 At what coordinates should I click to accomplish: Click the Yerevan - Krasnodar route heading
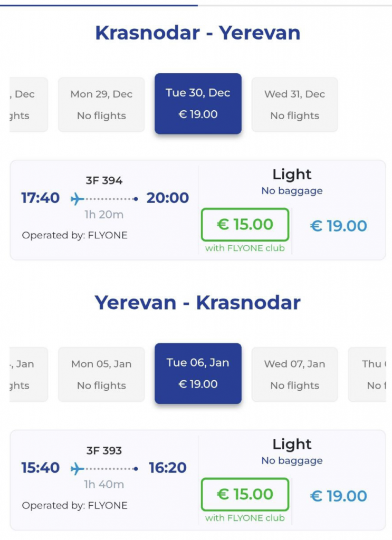tap(198, 303)
